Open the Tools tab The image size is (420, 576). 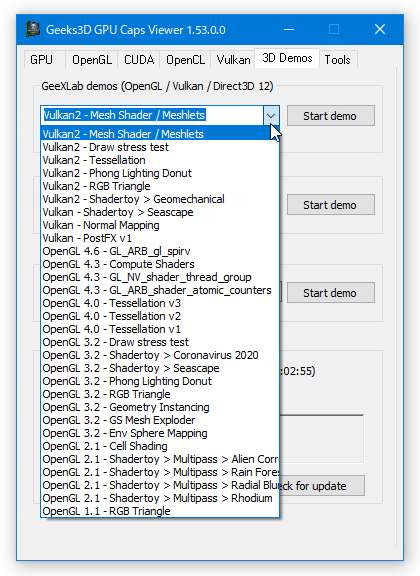tap(337, 60)
